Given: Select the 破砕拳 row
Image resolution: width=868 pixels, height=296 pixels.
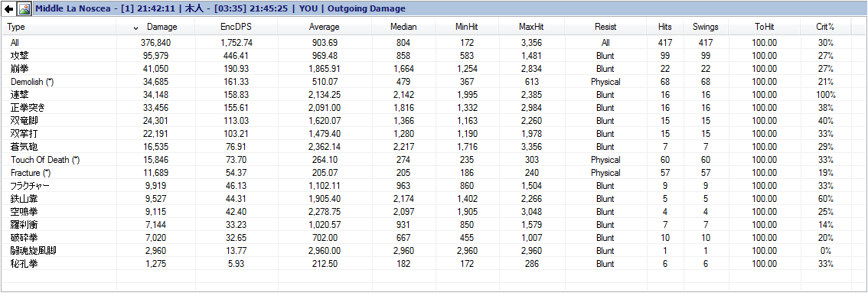Looking at the screenshot, I should [x=434, y=237].
